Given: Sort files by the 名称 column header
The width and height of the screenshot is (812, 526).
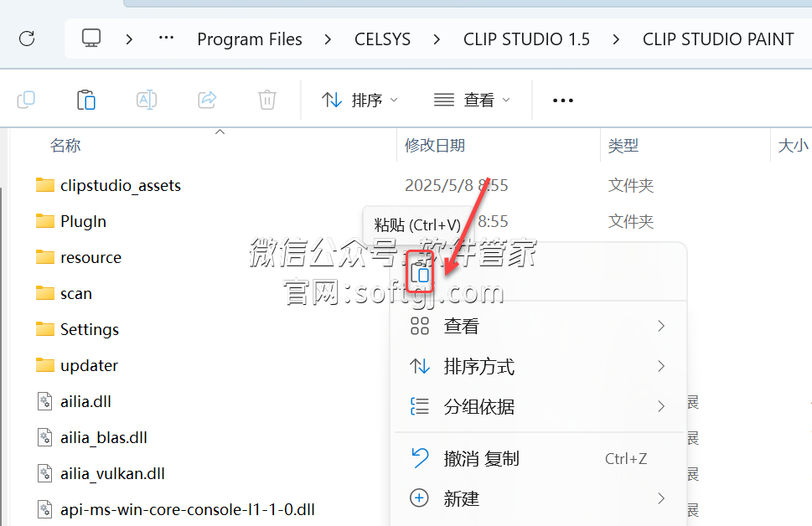Looking at the screenshot, I should 65,145.
